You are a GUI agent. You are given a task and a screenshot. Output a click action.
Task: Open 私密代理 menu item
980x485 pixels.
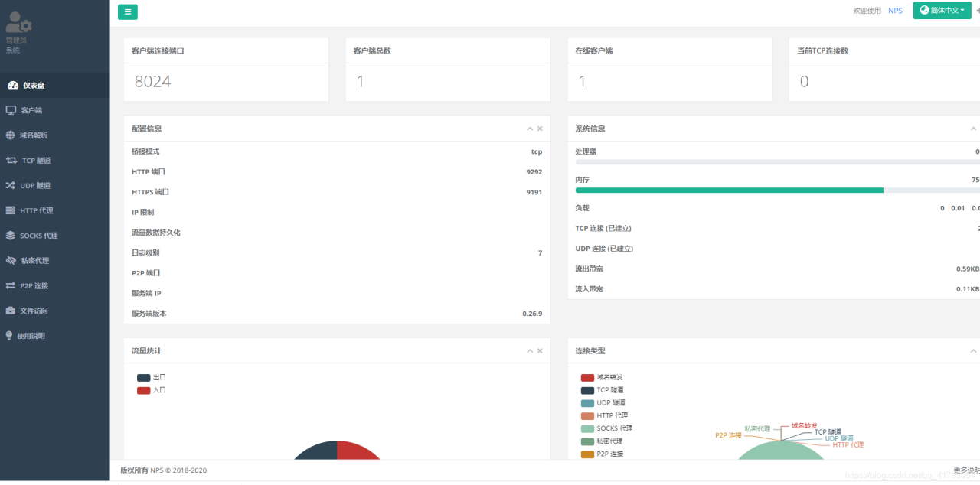pos(55,261)
